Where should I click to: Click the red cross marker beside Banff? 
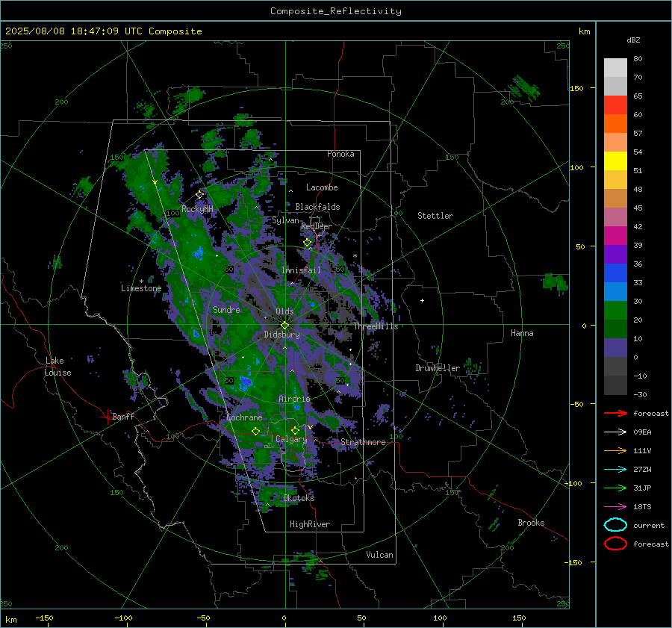[x=107, y=416]
